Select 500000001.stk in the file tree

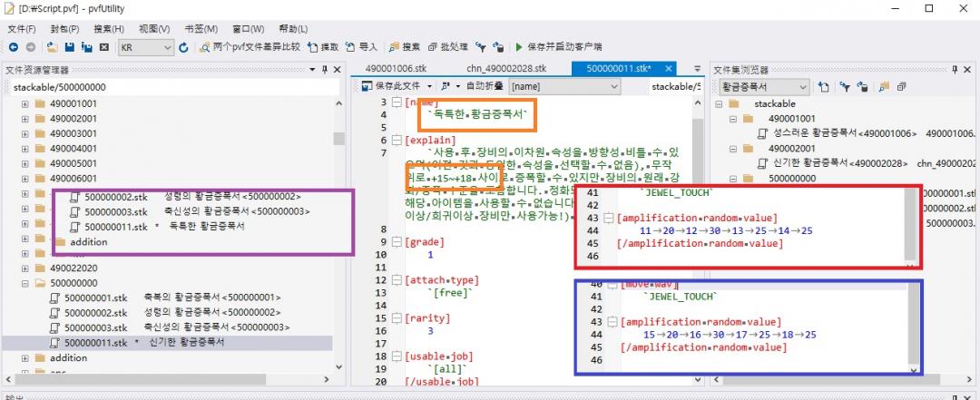coord(95,298)
